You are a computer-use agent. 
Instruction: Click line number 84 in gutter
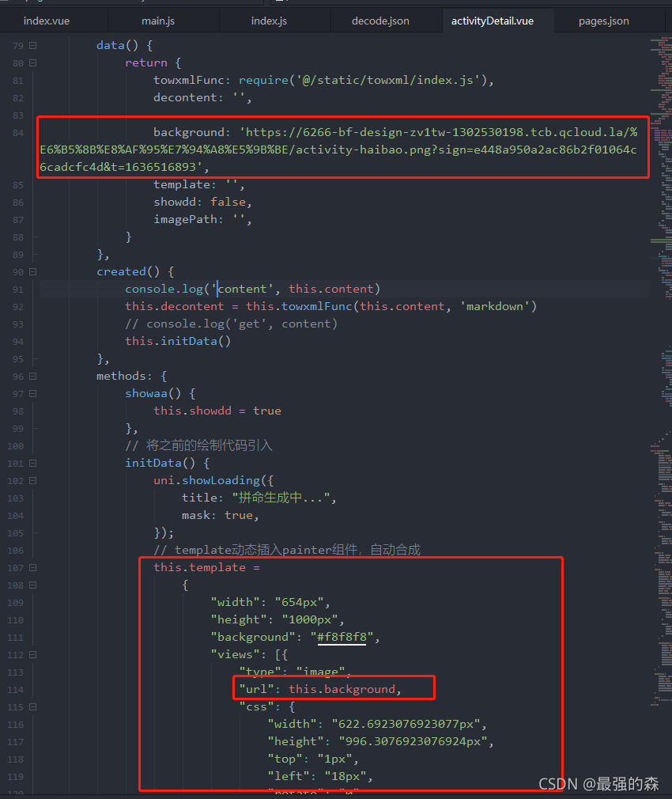click(18, 133)
